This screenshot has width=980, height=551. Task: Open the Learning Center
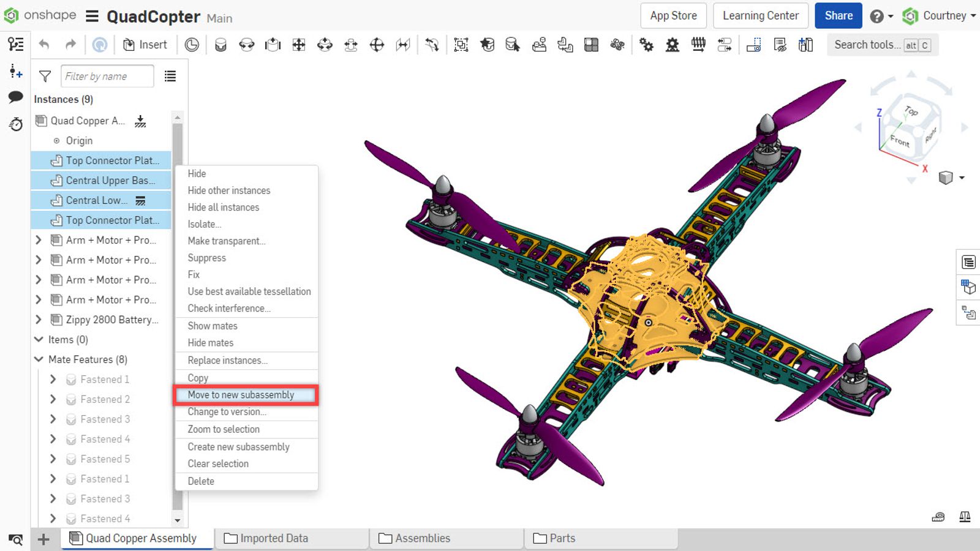pos(760,15)
